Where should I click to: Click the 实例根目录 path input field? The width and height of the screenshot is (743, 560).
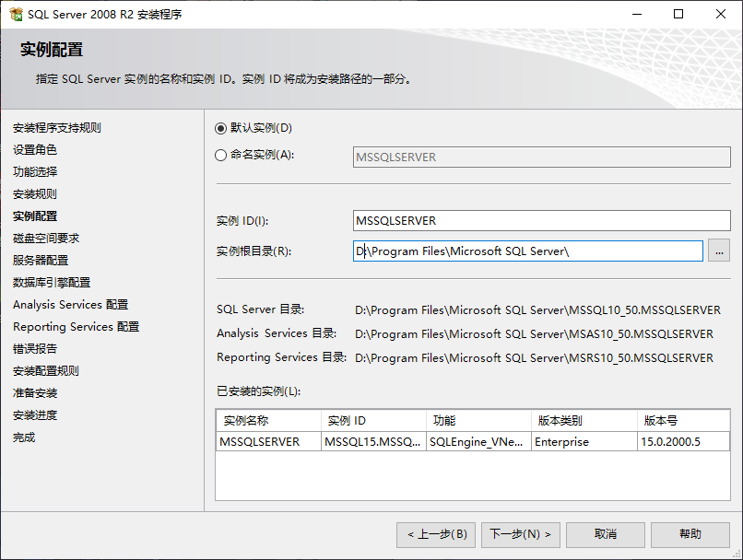point(528,251)
